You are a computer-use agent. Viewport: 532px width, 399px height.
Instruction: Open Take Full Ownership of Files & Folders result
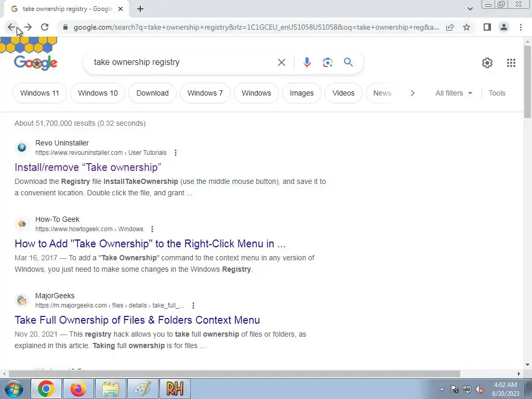(x=137, y=320)
